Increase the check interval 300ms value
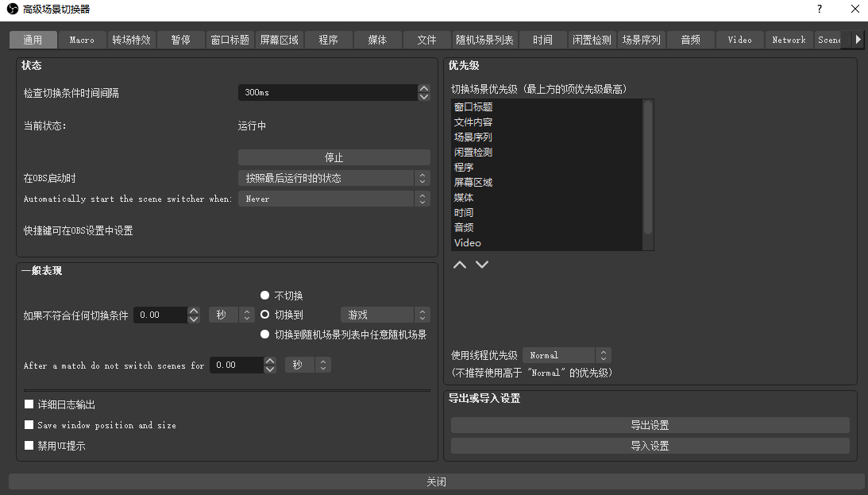Image resolution: width=868 pixels, height=495 pixels. click(423, 88)
